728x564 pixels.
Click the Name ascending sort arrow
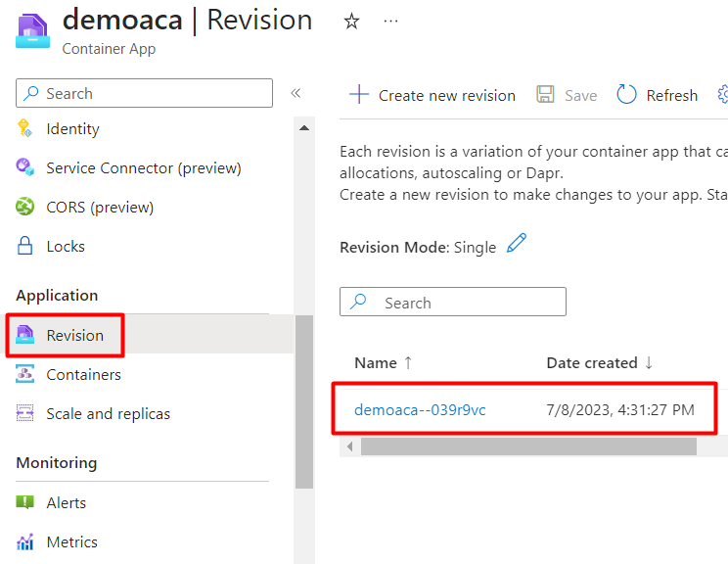pos(408,362)
